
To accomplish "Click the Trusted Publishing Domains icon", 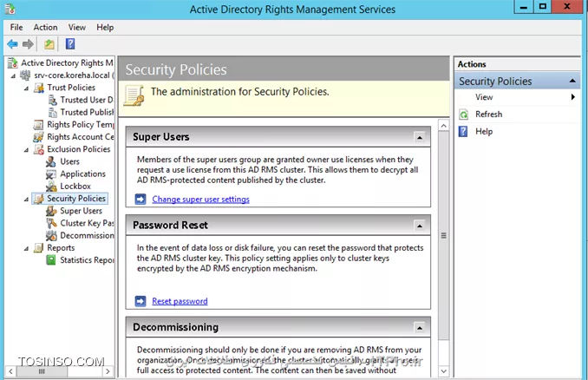I will point(52,113).
